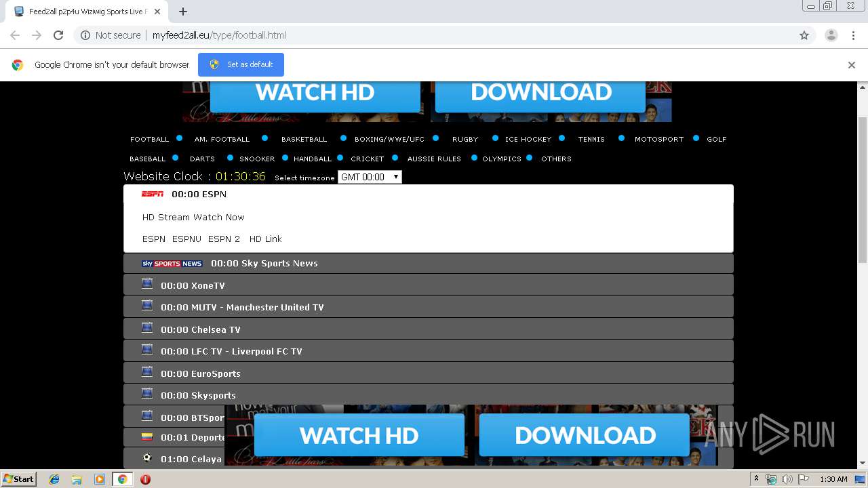This screenshot has height=488, width=868.
Task: Open the GOLF category
Action: (x=717, y=139)
